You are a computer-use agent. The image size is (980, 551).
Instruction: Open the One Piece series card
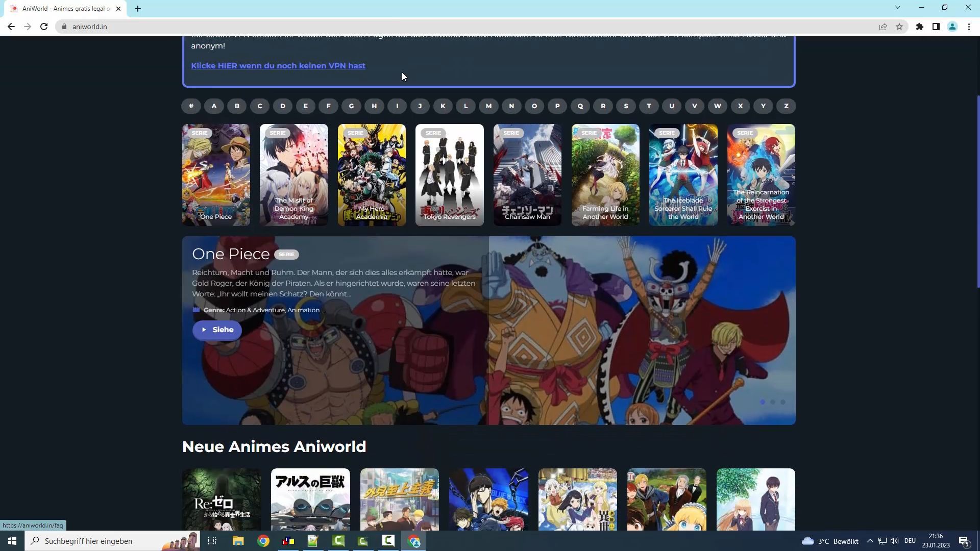[216, 174]
